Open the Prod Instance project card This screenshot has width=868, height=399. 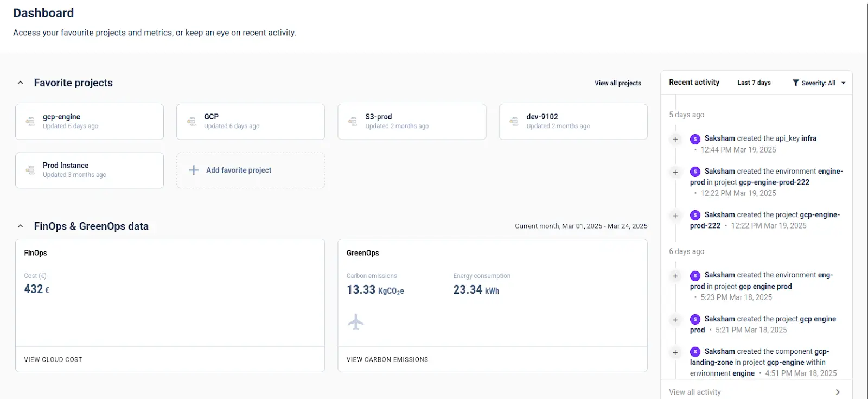click(90, 170)
